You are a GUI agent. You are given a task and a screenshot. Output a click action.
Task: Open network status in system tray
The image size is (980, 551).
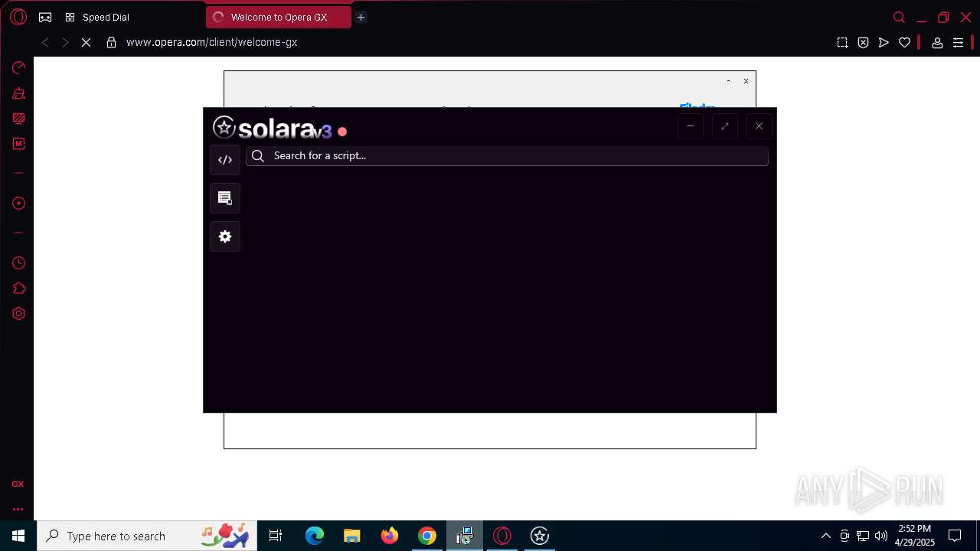[x=863, y=536]
